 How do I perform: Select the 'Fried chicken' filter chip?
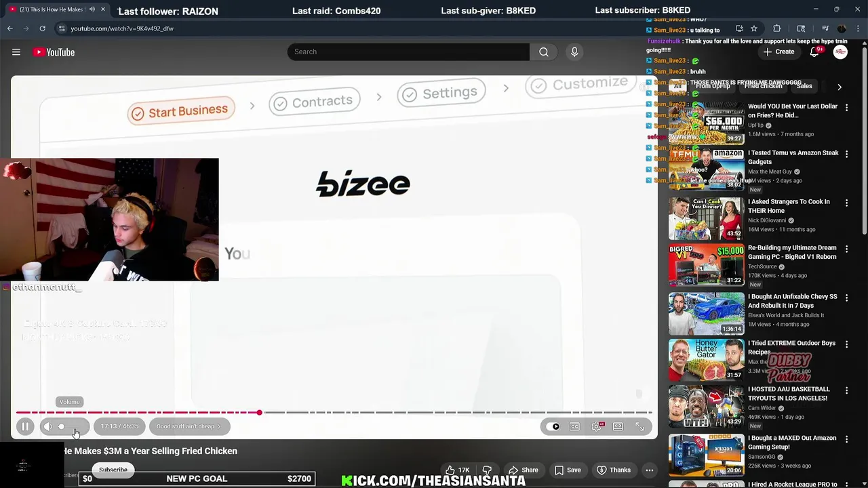(x=764, y=86)
